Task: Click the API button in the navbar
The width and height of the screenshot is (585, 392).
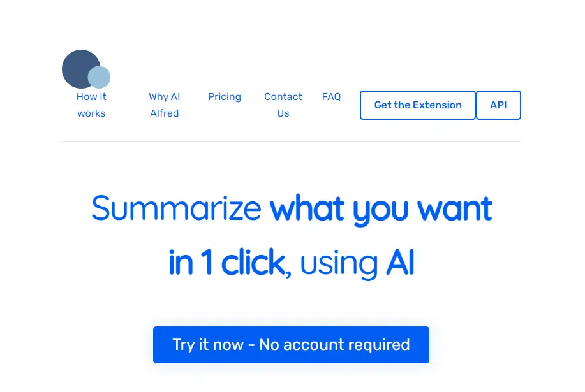Action: (x=499, y=105)
